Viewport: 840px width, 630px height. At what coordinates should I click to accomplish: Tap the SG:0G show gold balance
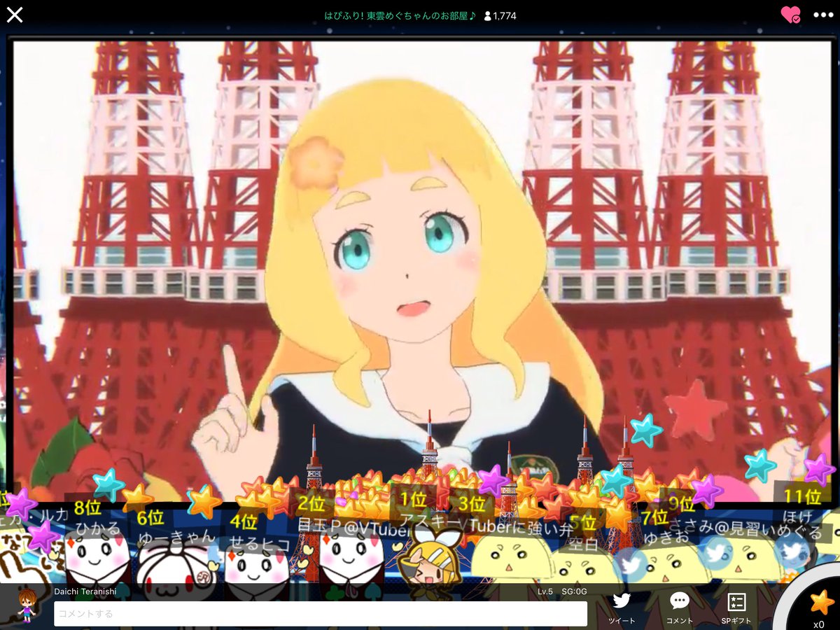(574, 591)
